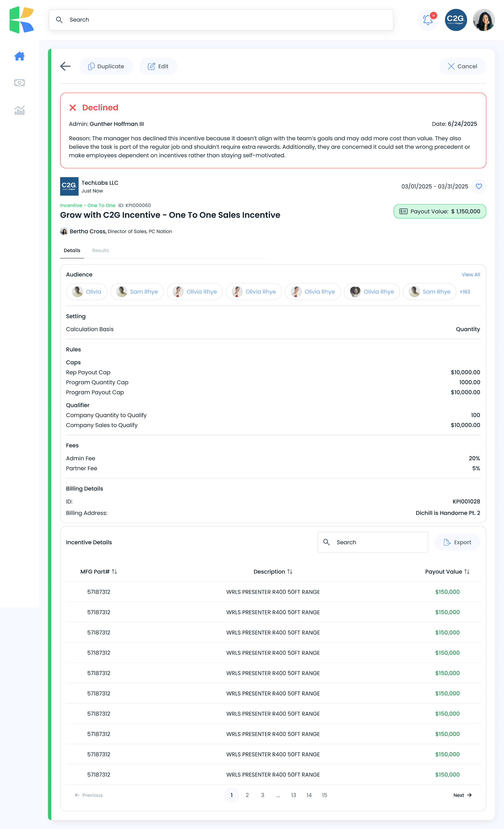504x829 pixels.
Task: Go to page 2
Action: pyautogui.click(x=247, y=795)
